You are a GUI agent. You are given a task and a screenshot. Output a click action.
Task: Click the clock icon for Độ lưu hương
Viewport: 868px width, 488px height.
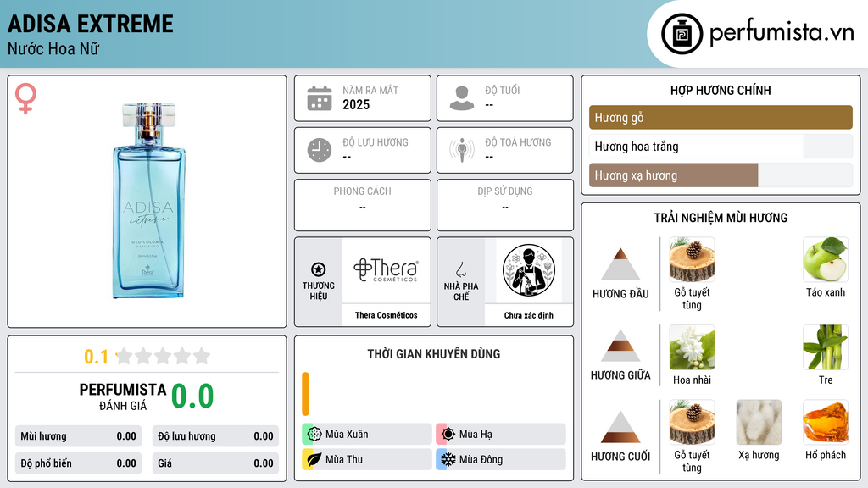(320, 150)
